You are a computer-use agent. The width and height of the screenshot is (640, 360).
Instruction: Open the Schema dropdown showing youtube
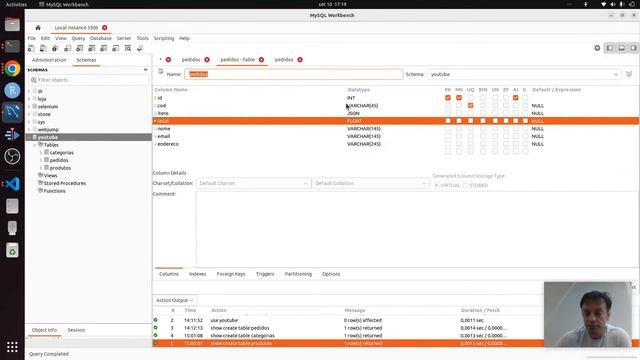click(x=524, y=74)
